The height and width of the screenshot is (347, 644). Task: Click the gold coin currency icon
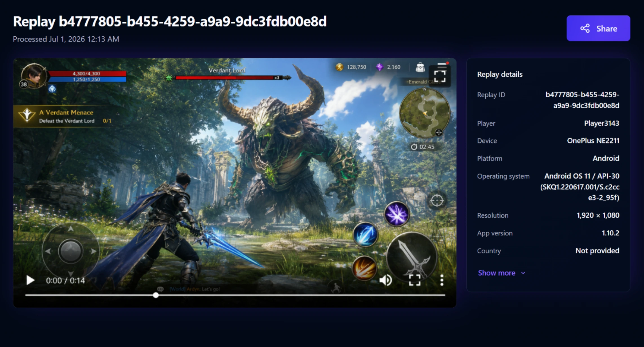click(x=339, y=67)
